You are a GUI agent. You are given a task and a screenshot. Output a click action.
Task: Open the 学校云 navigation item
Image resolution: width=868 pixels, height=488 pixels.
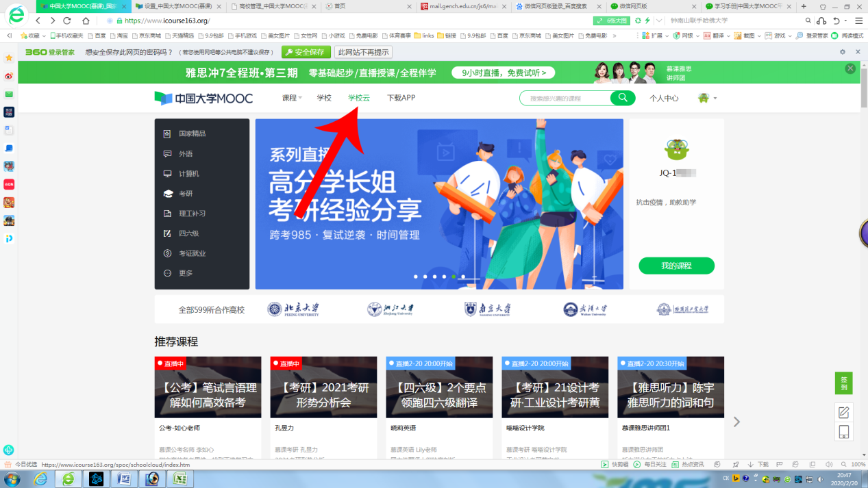[358, 98]
